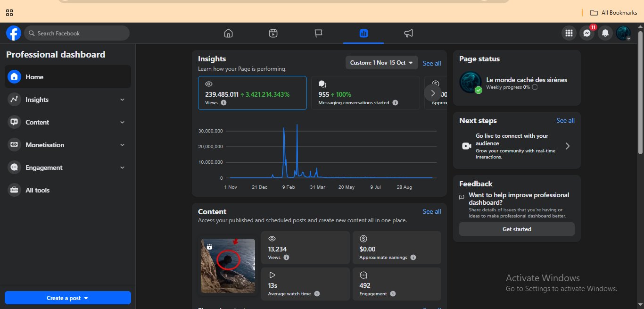The width and height of the screenshot is (644, 309).
Task: Open Content in the sidebar
Action: (68, 122)
